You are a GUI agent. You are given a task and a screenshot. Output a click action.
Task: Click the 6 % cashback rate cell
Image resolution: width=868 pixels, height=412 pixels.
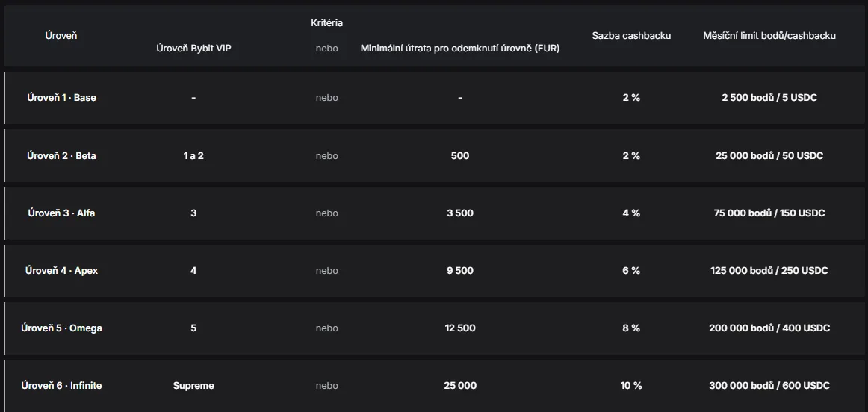coord(631,270)
